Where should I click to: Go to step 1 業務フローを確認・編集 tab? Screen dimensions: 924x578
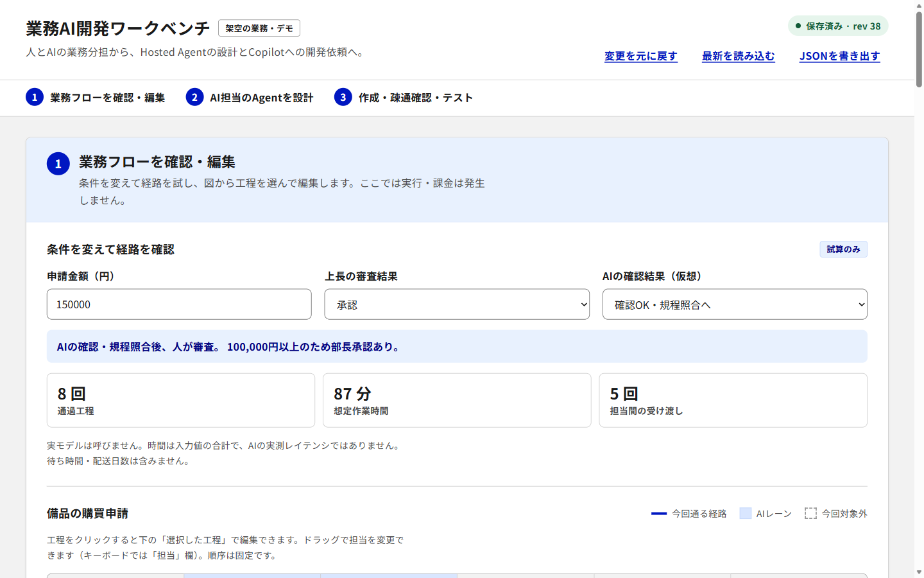point(96,98)
